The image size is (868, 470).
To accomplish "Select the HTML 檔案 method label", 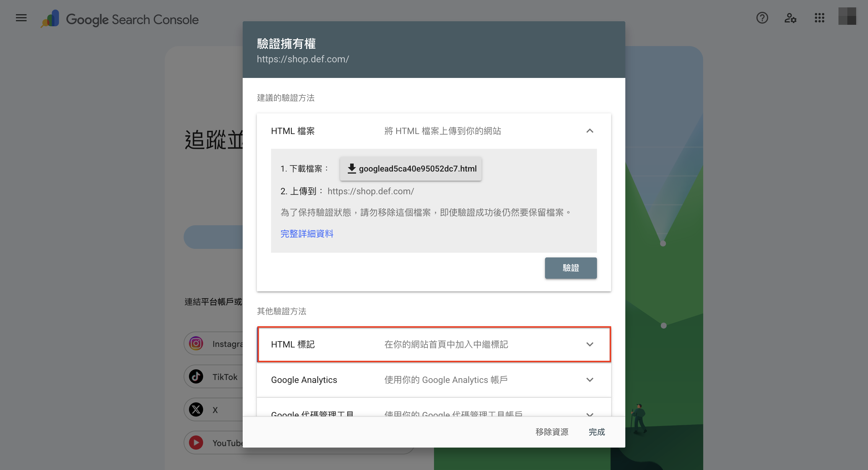I will 293,131.
